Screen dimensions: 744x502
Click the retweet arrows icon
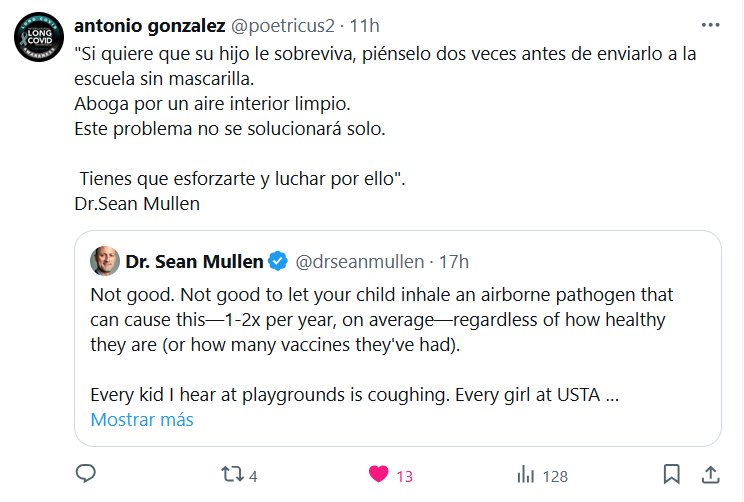[232, 475]
